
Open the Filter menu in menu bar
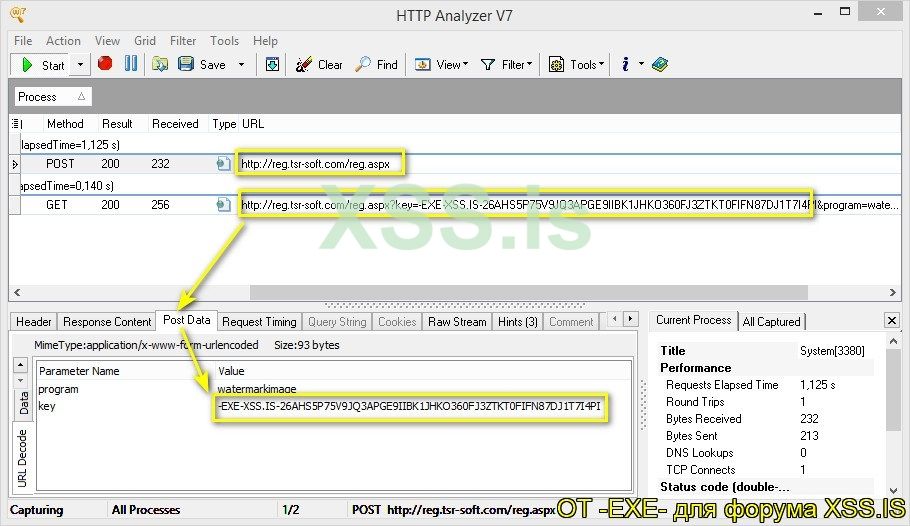(x=183, y=41)
